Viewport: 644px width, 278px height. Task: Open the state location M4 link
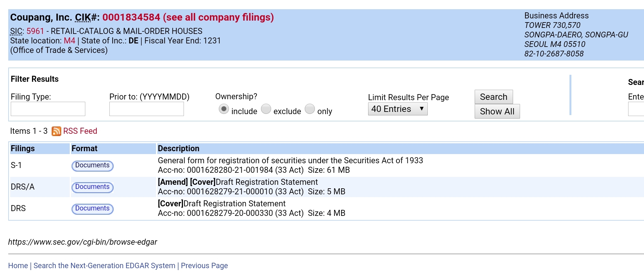(x=69, y=41)
